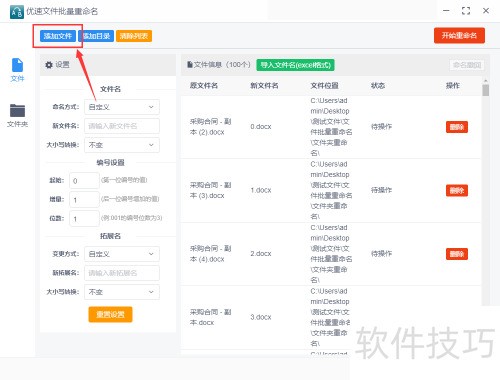Click the 增量 number field
This screenshot has width=500, height=380.
pyautogui.click(x=84, y=200)
